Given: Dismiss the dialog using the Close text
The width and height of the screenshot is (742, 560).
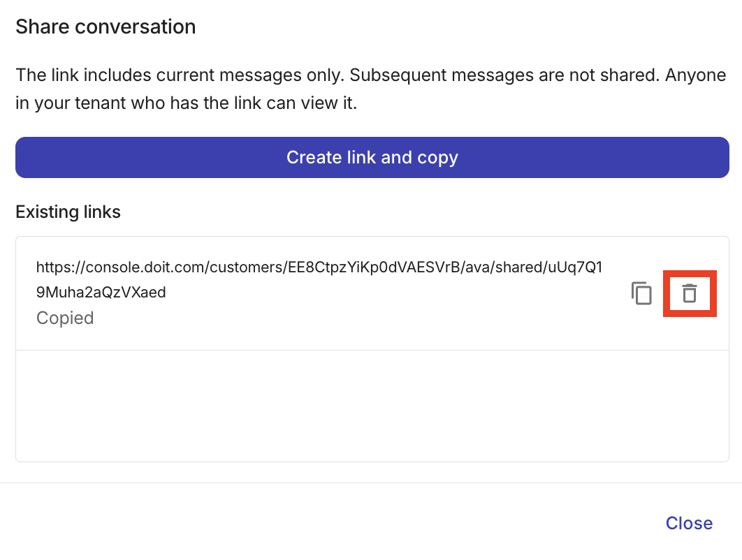Looking at the screenshot, I should [689, 523].
